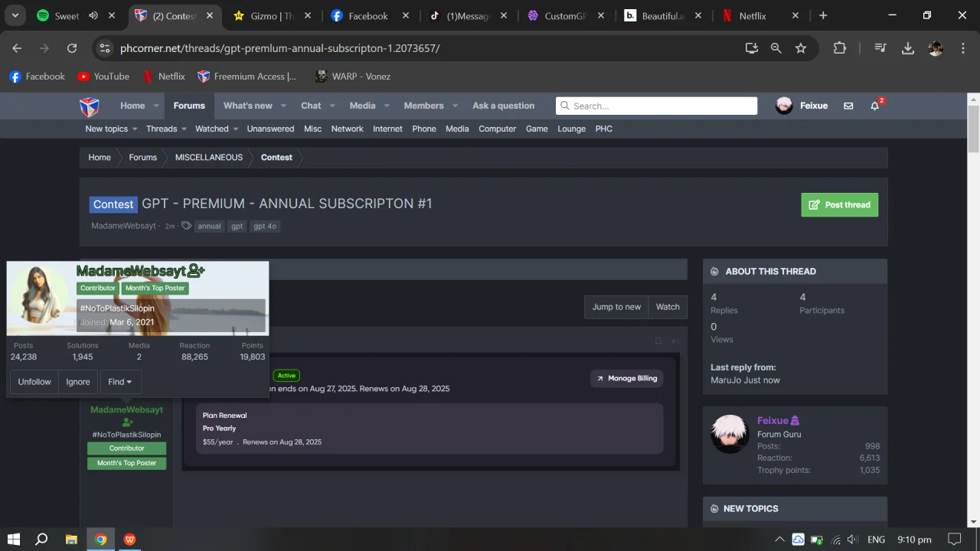This screenshot has height=551, width=980.
Task: Unfollow MadameWebsayt in the member popup
Action: (34, 382)
